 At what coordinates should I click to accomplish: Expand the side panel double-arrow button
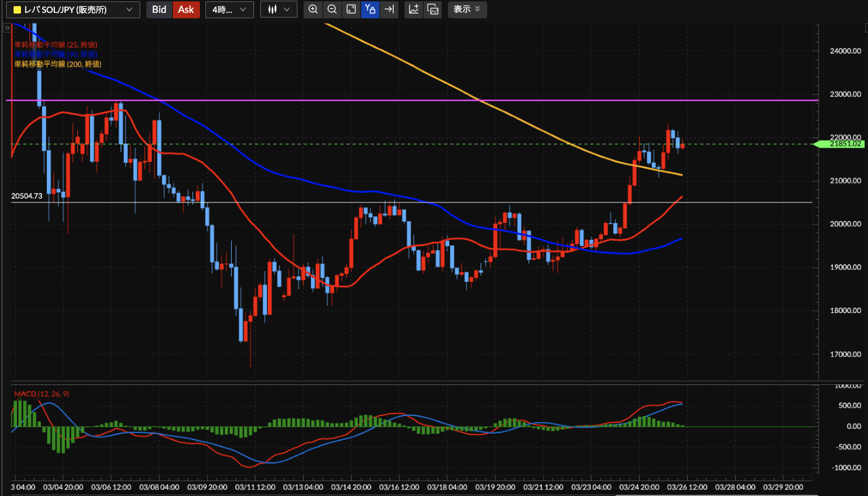7,28
